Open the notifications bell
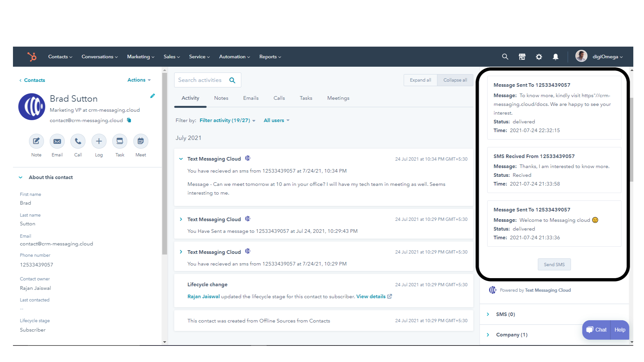The height and width of the screenshot is (362, 644). coord(556,57)
